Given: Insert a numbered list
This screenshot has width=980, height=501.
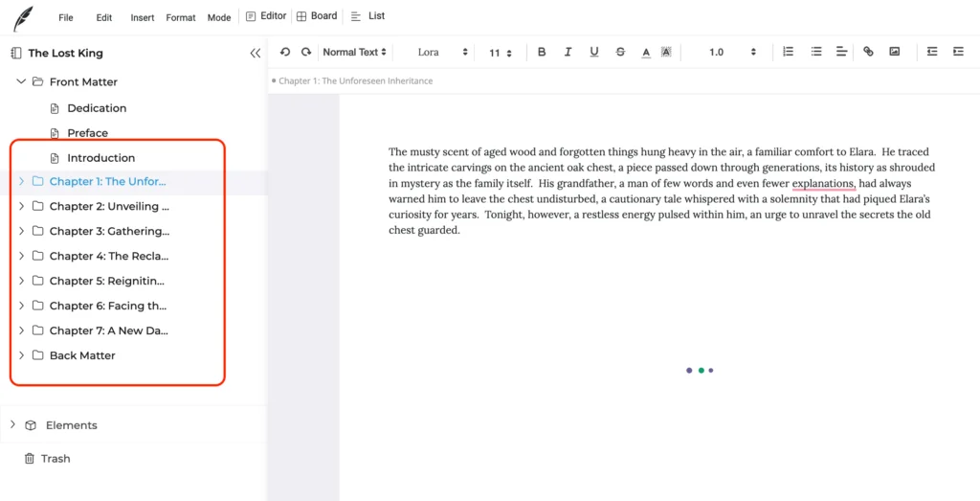Looking at the screenshot, I should click(x=789, y=52).
